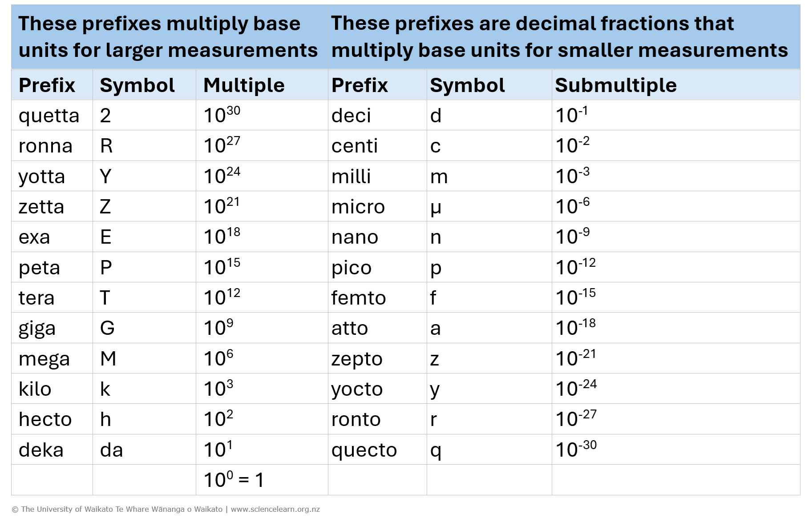Click the 'smaller measurements' header banner
Screen dimensions: 812x518
click(559, 37)
